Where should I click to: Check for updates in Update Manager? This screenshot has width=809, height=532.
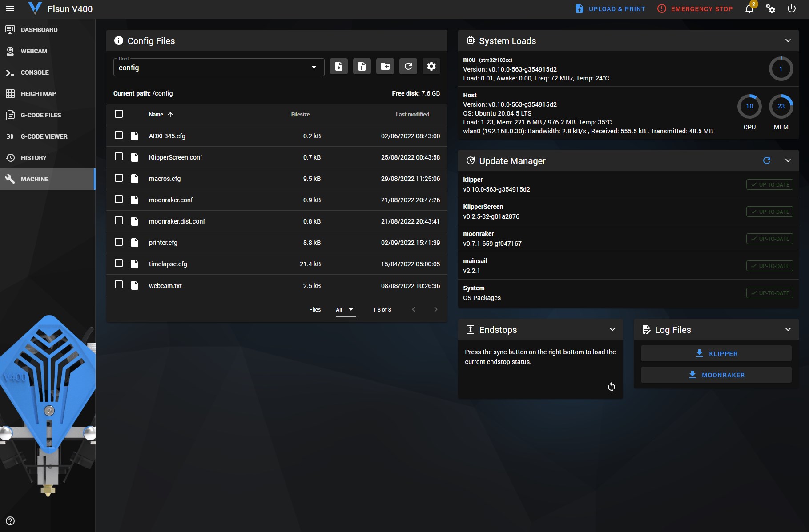(x=767, y=160)
